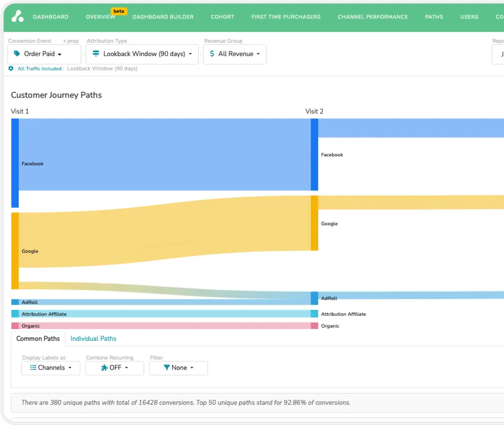
Task: Click the signpost icon in Lookback Window selector
Action: point(96,54)
